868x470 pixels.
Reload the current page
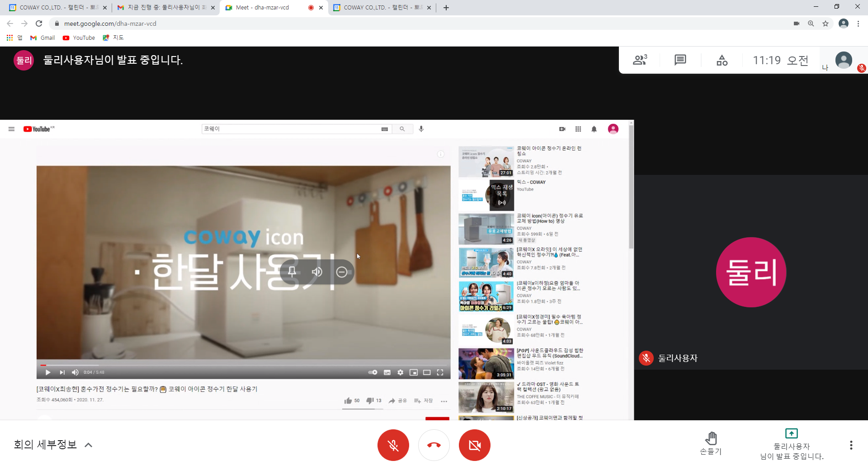coord(39,23)
